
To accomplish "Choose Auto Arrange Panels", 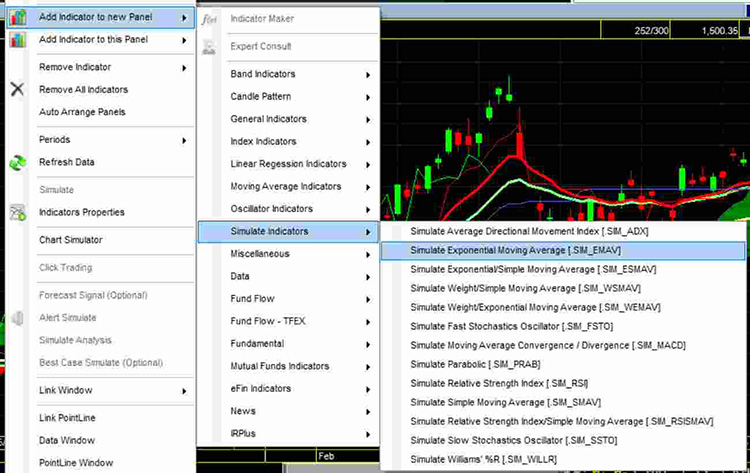I will click(x=82, y=112).
